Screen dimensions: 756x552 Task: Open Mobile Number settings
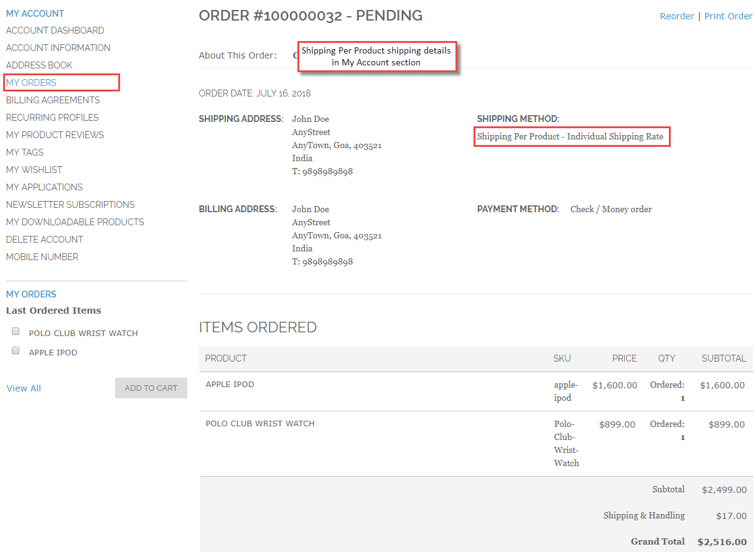pos(42,257)
